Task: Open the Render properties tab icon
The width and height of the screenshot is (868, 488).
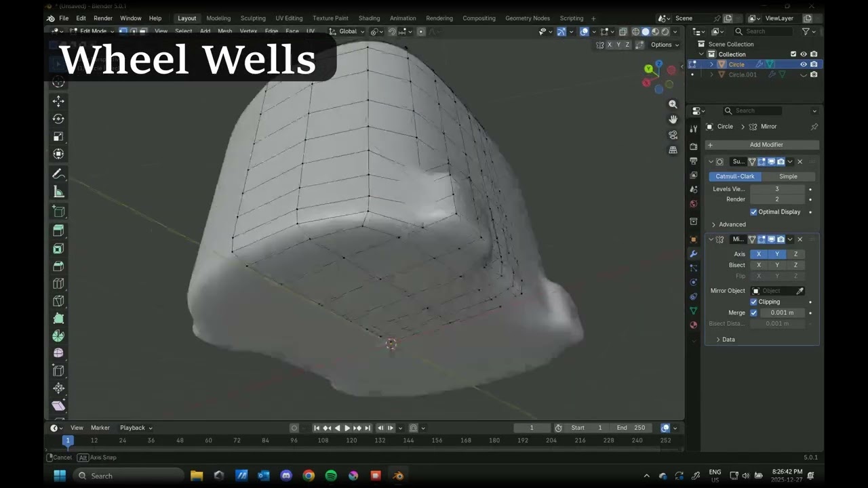Action: click(693, 146)
